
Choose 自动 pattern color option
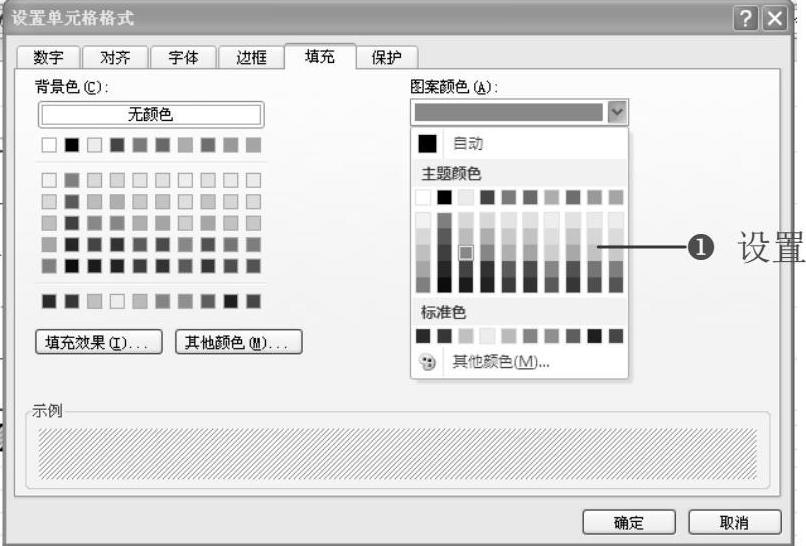point(519,143)
